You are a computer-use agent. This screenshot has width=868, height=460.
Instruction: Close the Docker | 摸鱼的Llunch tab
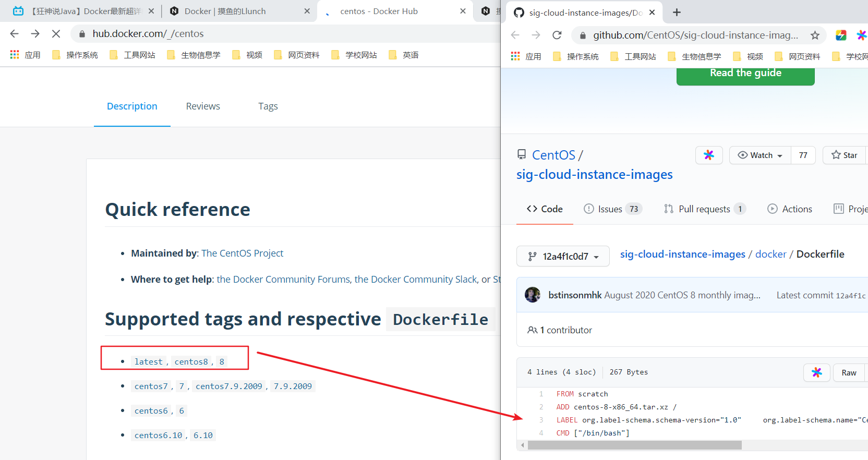pyautogui.click(x=307, y=11)
